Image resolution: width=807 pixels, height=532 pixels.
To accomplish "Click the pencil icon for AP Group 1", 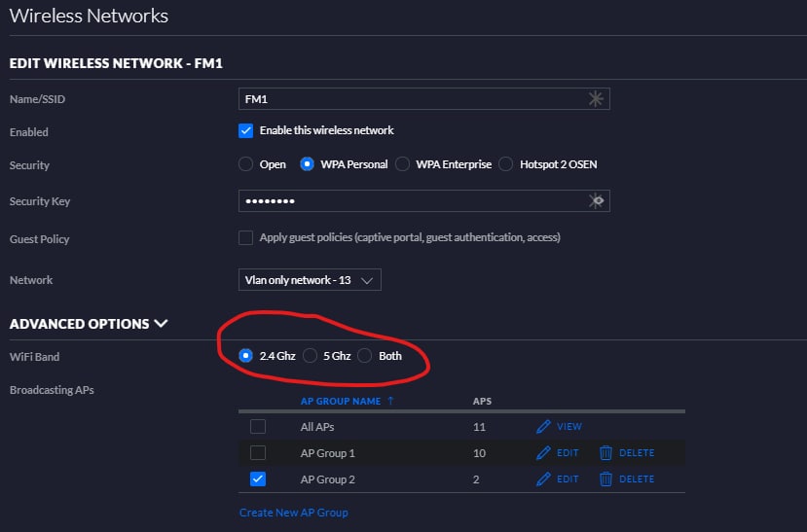I will click(x=543, y=453).
